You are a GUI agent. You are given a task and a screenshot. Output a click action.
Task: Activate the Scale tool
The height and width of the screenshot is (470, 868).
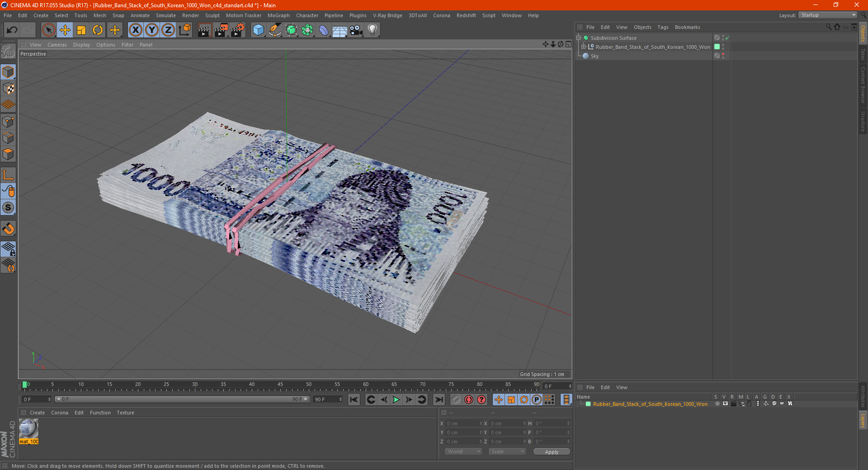click(81, 30)
